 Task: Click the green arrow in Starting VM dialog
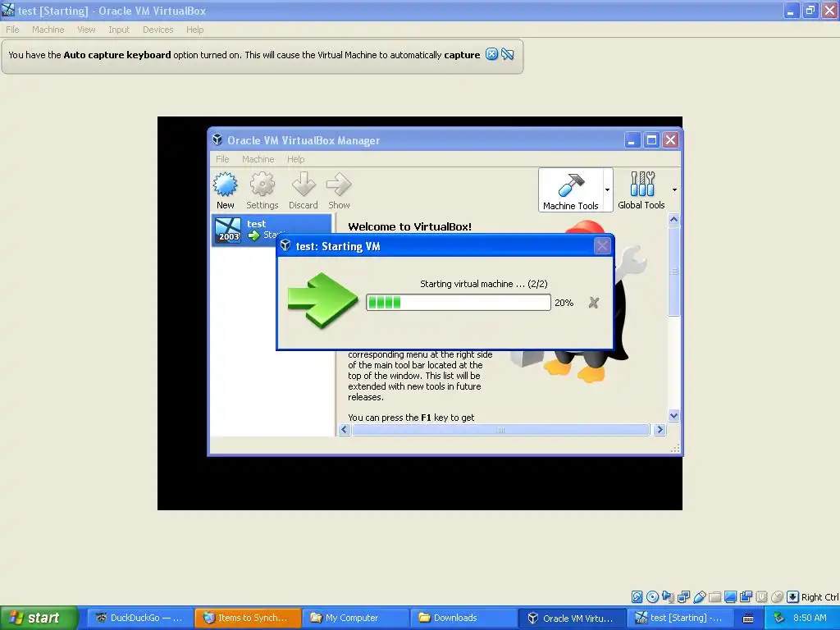pyautogui.click(x=322, y=300)
